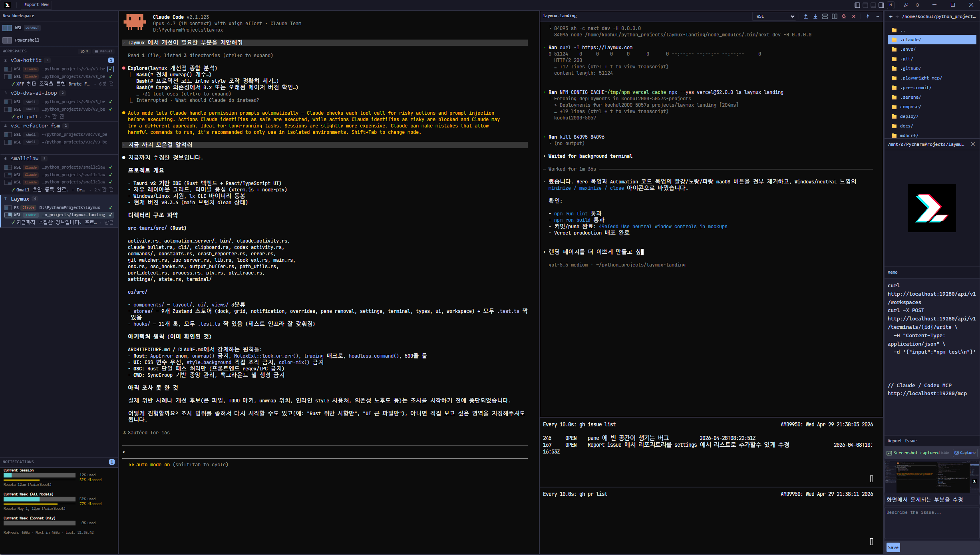The image size is (980, 555).
Task: Open the WSL profile dropdown in pane header
Action: tap(775, 16)
